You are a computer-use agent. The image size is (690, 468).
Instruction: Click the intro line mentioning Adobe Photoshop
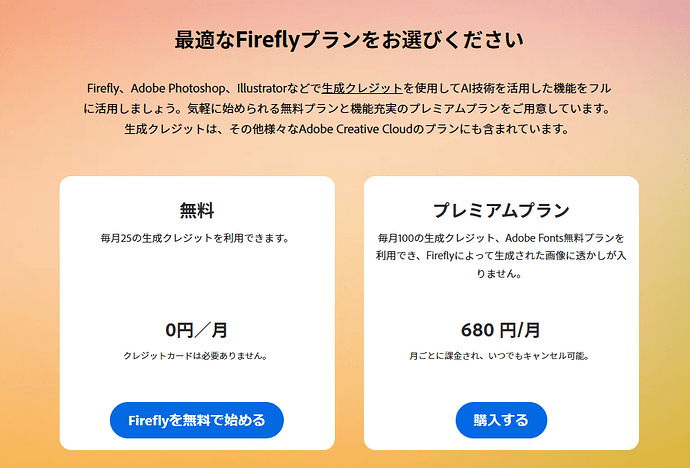point(349,88)
